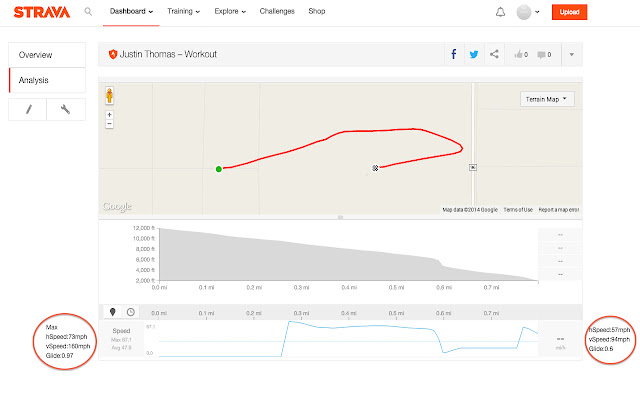Click the Justin Thomas – Workout title
This screenshot has width=640, height=400.
click(x=168, y=54)
